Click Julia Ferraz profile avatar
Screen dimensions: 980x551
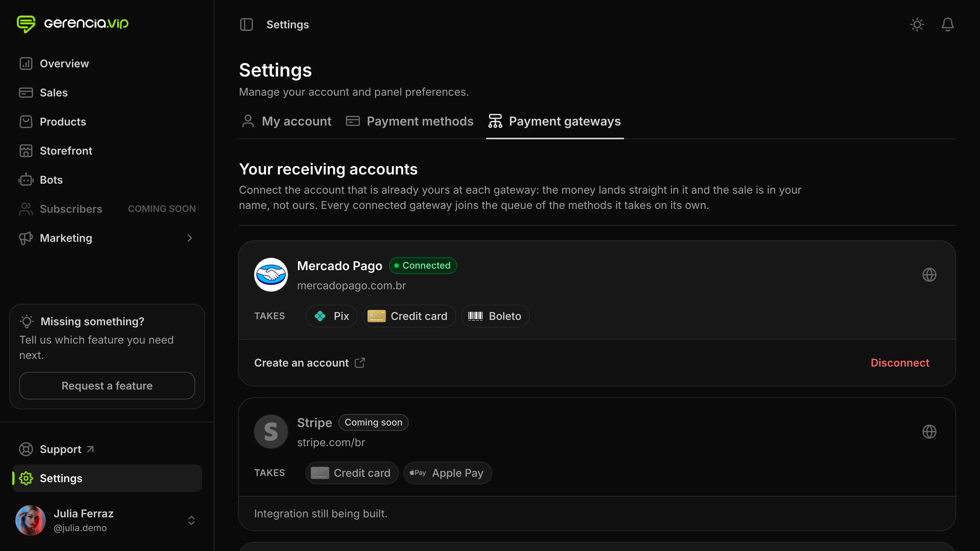point(30,520)
